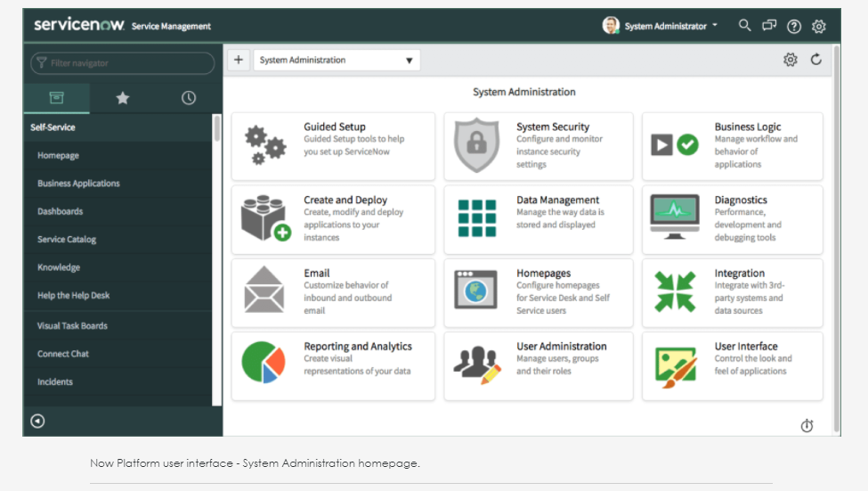
Task: Click the response time stopwatch icon
Action: 807,425
